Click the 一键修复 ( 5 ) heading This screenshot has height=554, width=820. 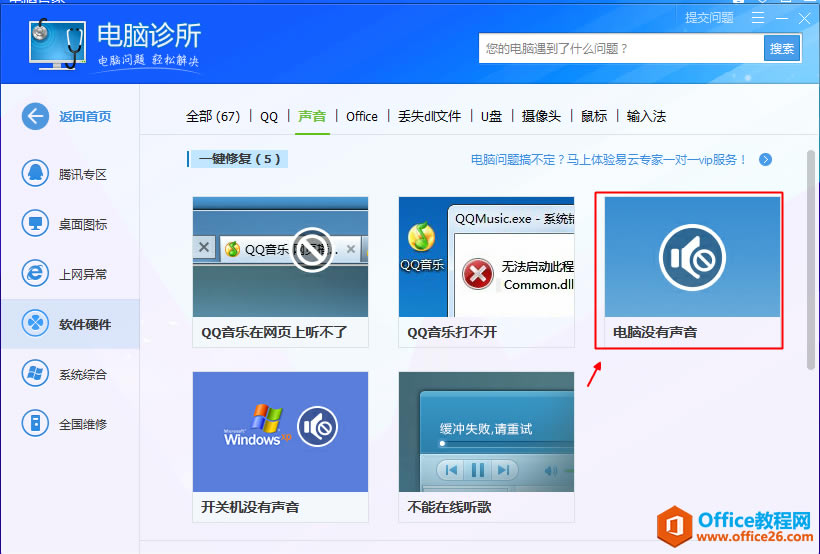pos(239,159)
